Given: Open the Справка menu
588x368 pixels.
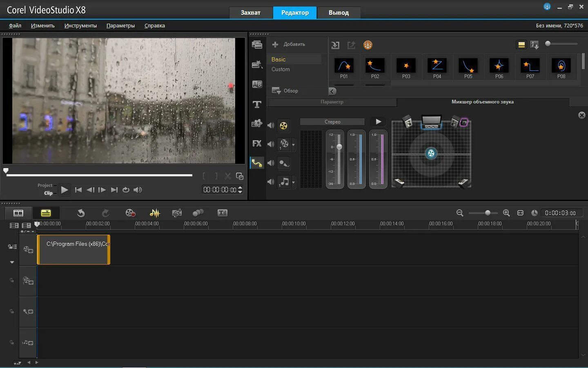Looking at the screenshot, I should (x=155, y=25).
